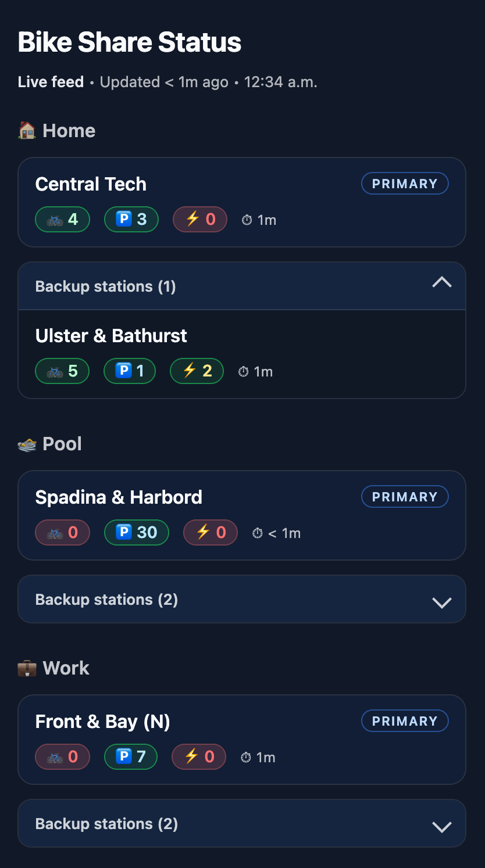Click the parking badge showing 30 docks
This screenshot has height=868, width=485.
click(x=136, y=533)
